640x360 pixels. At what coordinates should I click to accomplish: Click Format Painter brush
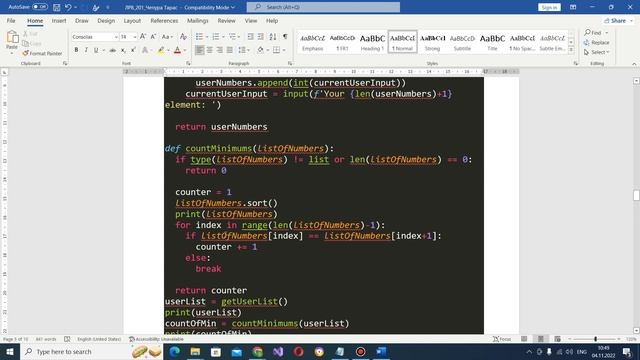click(x=42, y=53)
